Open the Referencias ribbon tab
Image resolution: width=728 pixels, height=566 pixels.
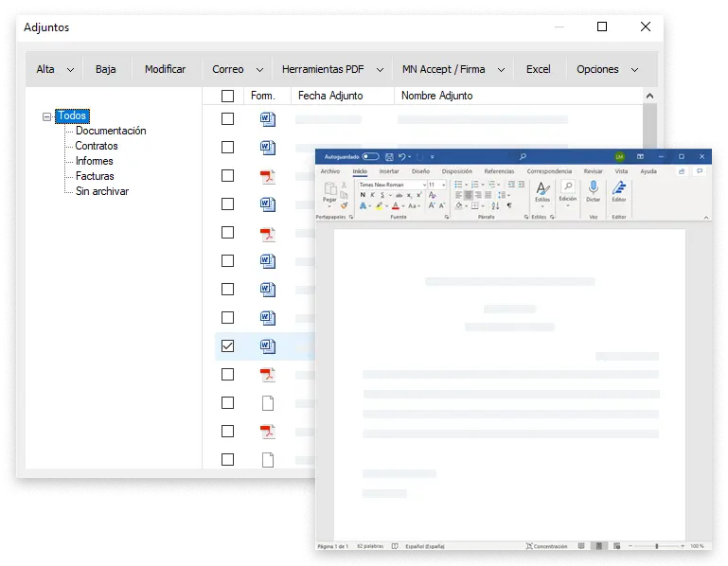499,171
